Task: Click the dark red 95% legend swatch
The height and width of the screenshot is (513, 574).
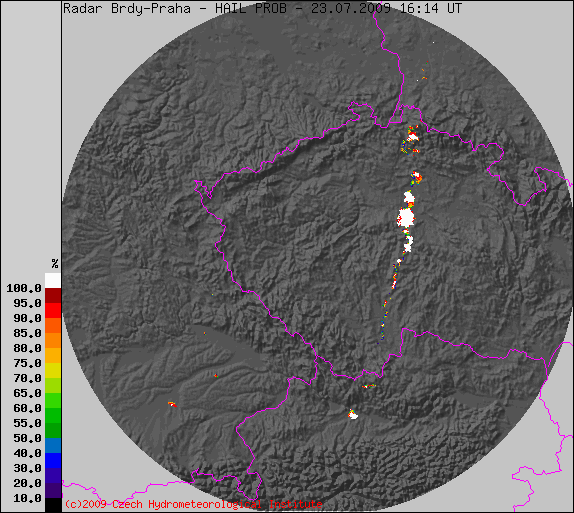Action: coord(53,295)
